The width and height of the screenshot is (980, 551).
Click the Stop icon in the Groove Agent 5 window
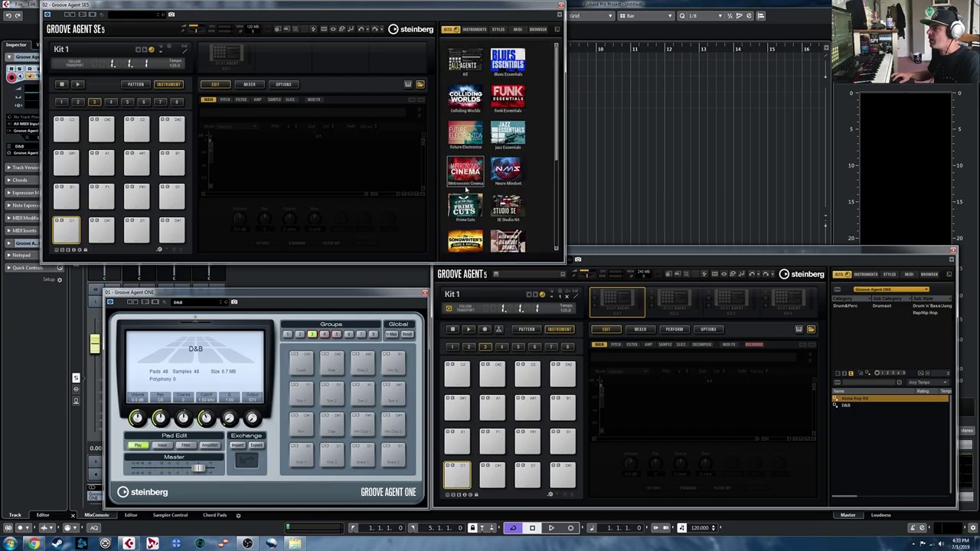click(x=452, y=329)
